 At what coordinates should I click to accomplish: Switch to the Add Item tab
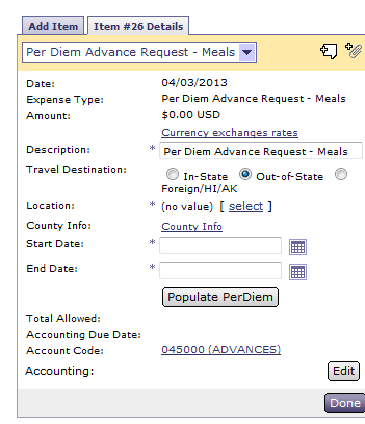tap(53, 26)
